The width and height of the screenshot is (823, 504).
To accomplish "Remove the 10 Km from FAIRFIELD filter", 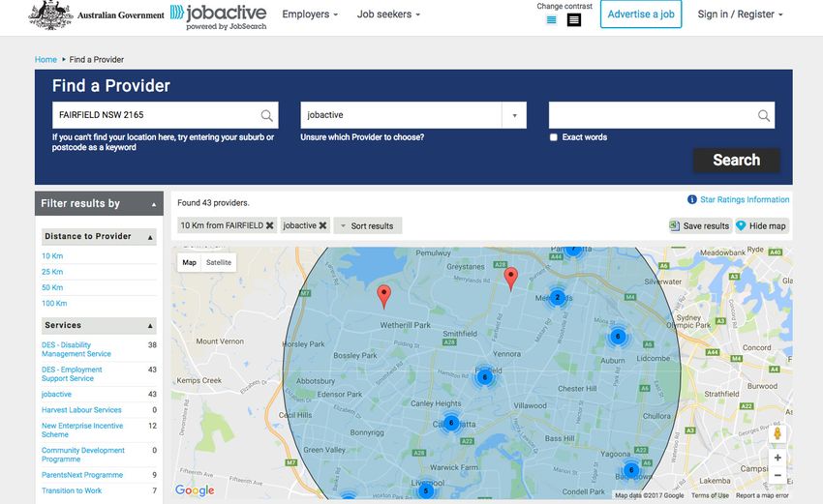I will pos(269,225).
